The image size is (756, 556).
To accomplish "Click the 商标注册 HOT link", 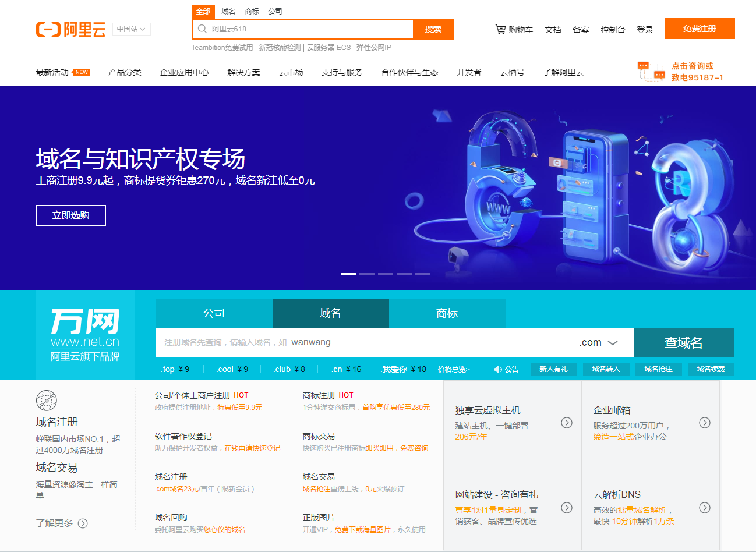I will (x=328, y=395).
